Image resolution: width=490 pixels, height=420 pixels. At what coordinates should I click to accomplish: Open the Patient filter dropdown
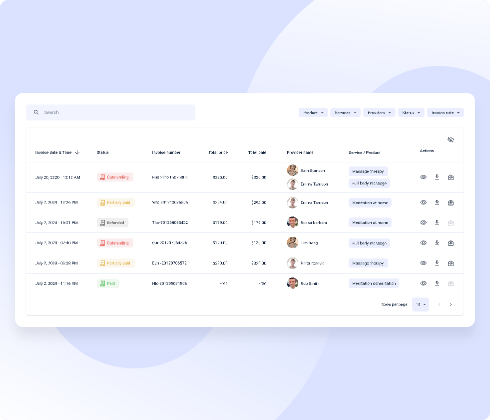click(x=313, y=113)
